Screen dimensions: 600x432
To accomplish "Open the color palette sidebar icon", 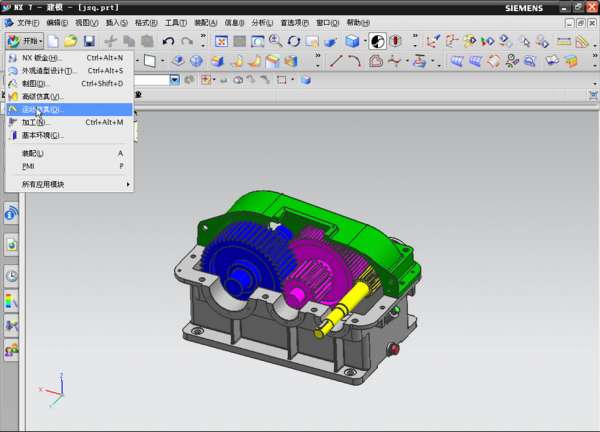I will coord(12,300).
